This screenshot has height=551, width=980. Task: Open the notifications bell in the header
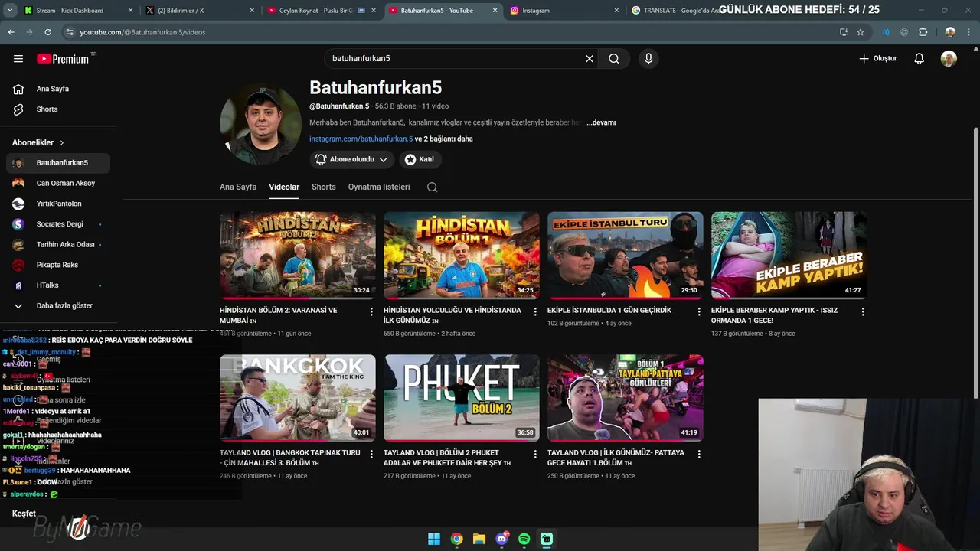click(x=920, y=59)
